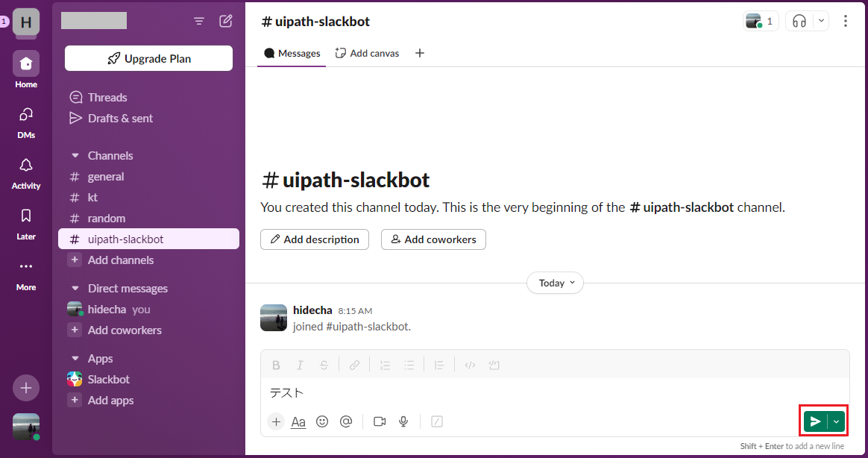The width and height of the screenshot is (868, 458).
Task: Open slash shortcuts icon in composer
Action: point(437,421)
